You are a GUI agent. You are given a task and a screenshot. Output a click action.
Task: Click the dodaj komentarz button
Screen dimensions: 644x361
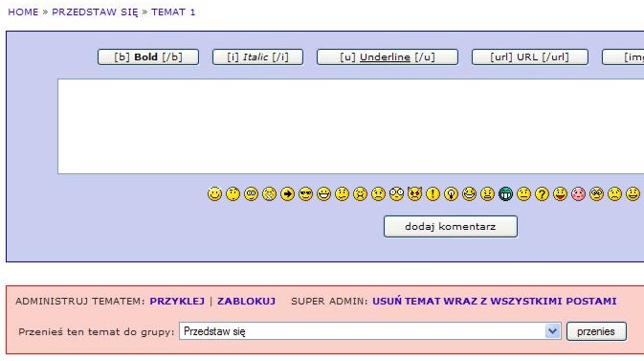[450, 227]
